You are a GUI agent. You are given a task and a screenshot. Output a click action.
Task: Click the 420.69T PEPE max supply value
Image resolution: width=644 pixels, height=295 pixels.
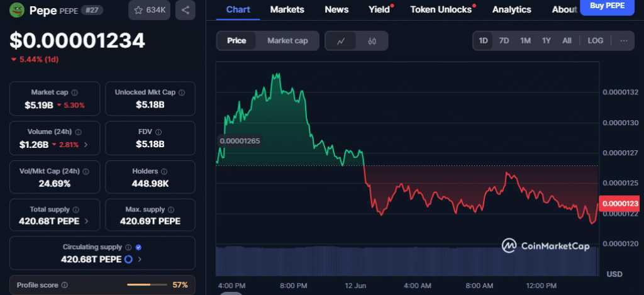[150, 221]
